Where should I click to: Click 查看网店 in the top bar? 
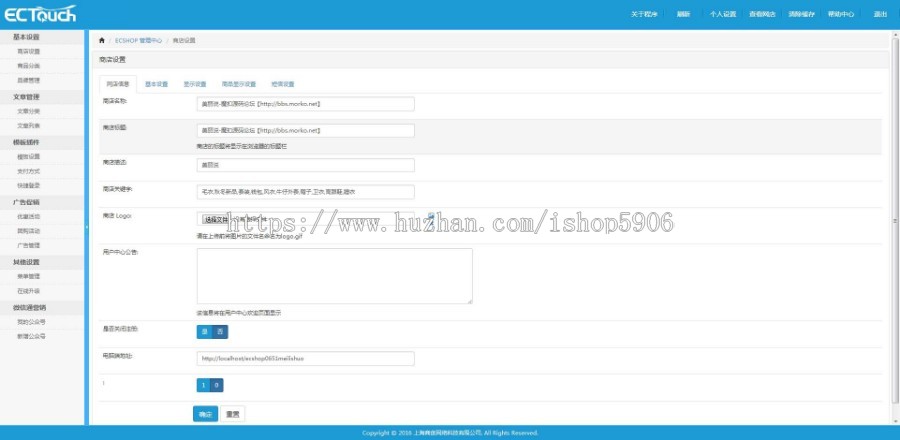(762, 14)
